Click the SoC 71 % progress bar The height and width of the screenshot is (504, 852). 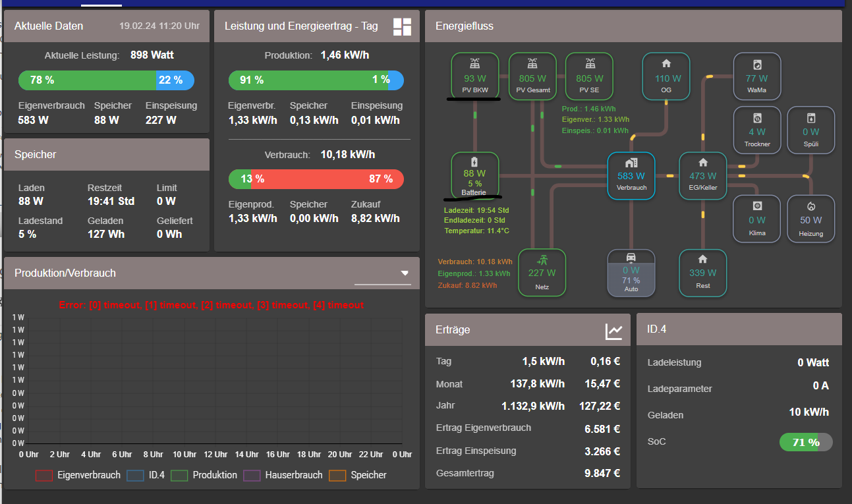tap(805, 442)
